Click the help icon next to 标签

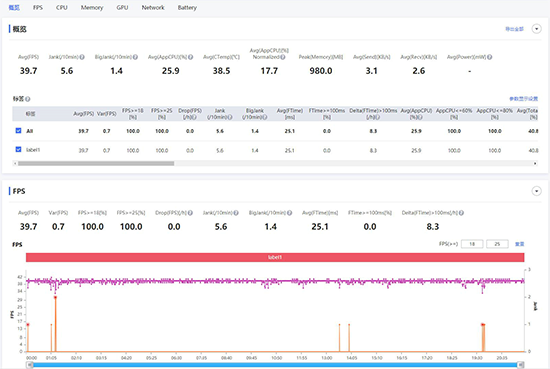pyautogui.click(x=28, y=99)
